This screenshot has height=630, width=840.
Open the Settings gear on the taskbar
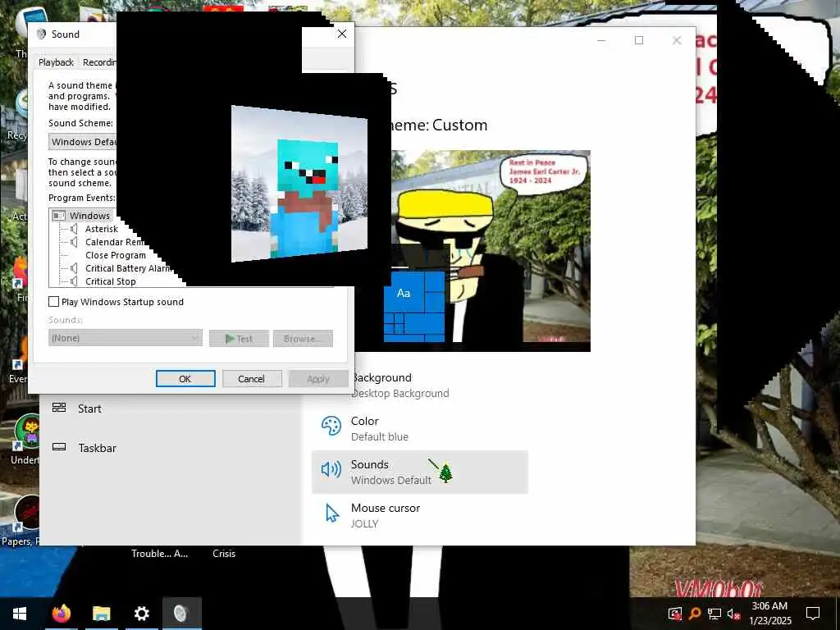click(141, 614)
